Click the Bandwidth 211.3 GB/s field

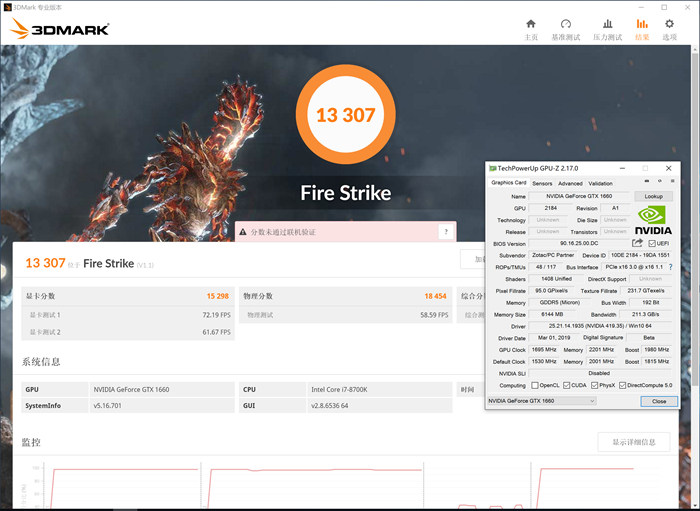(x=646, y=314)
